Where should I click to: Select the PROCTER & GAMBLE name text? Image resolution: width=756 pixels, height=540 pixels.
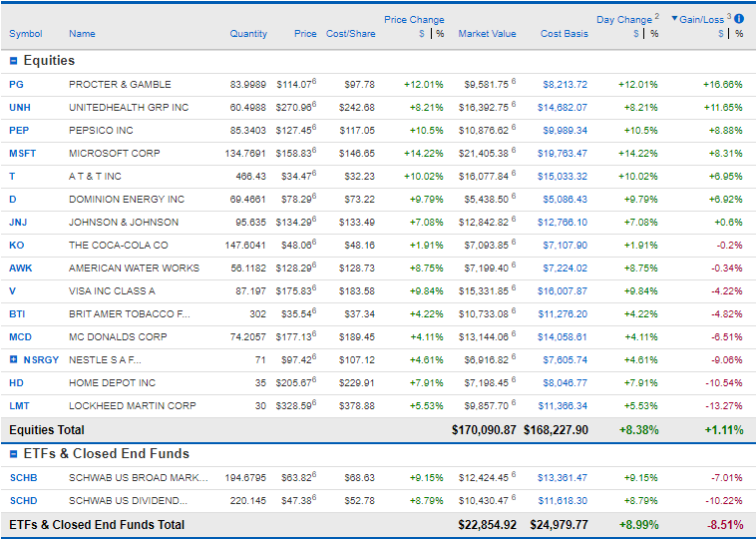(x=120, y=85)
